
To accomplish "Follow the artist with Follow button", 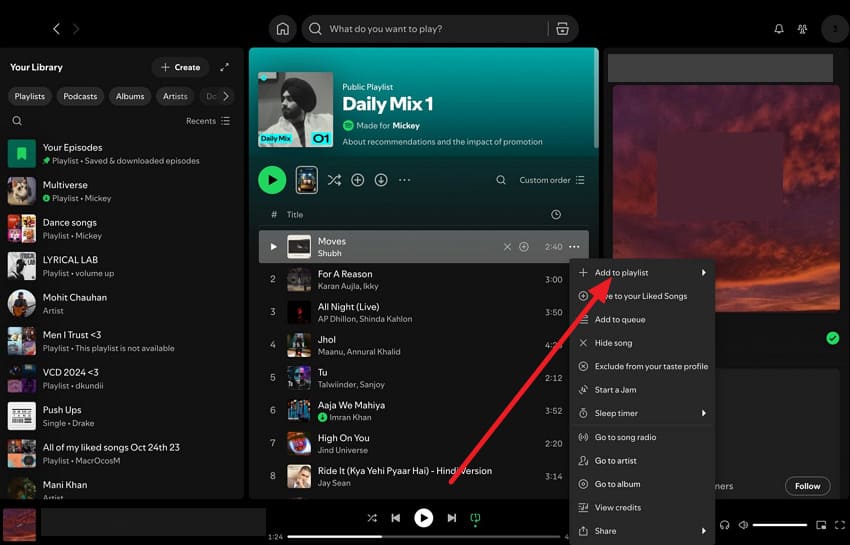I will click(807, 486).
